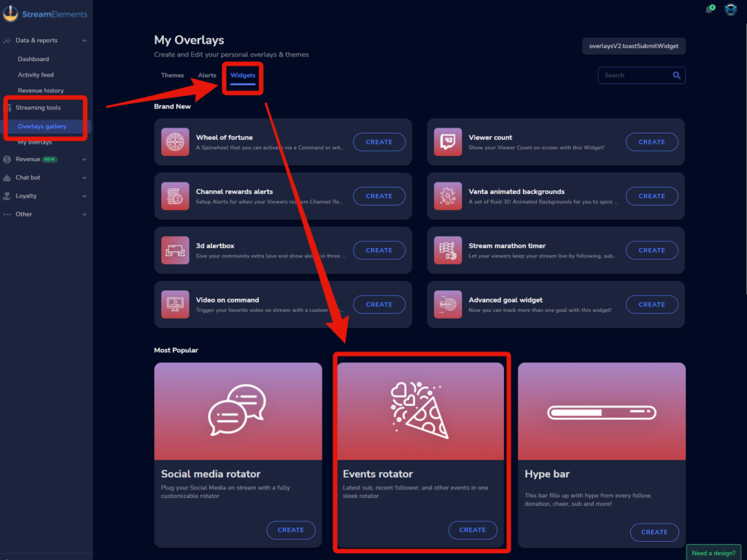Switch to the Alerts tab
The image size is (747, 560).
point(206,75)
